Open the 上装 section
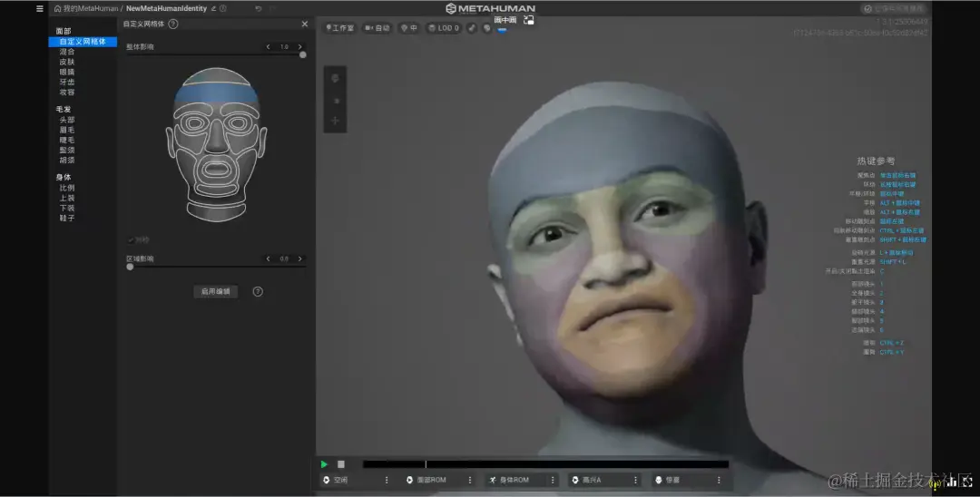The image size is (980, 497). pyautogui.click(x=67, y=198)
